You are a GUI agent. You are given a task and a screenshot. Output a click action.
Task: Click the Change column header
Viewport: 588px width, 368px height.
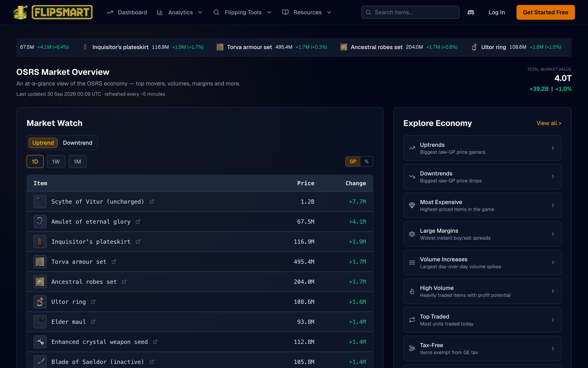[x=356, y=183]
